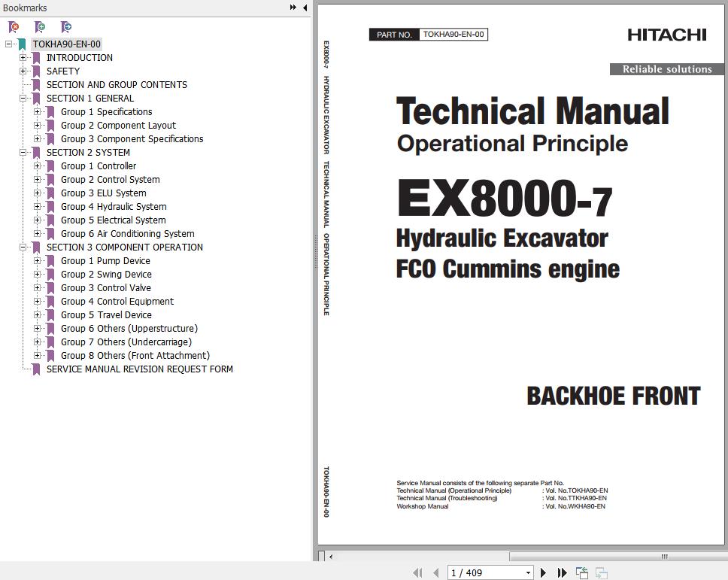
Task: Open Group 5 Electrical System
Action: tap(114, 220)
